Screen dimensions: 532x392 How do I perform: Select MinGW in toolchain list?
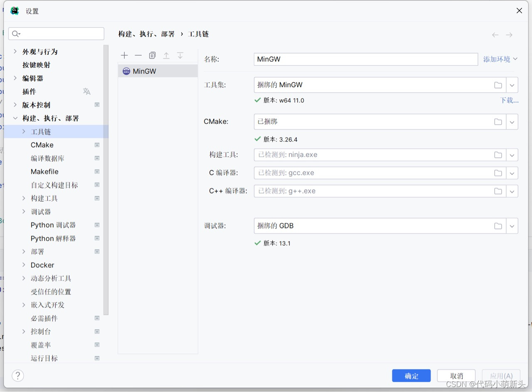(158, 71)
